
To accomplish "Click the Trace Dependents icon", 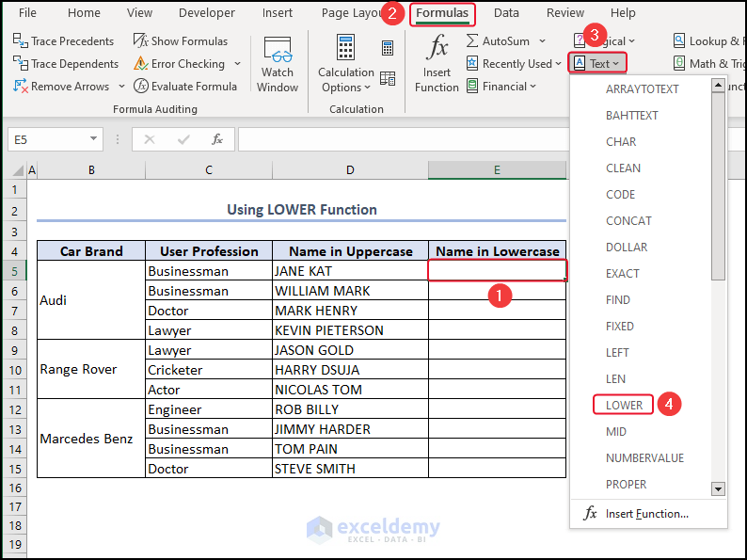I will pos(21,64).
